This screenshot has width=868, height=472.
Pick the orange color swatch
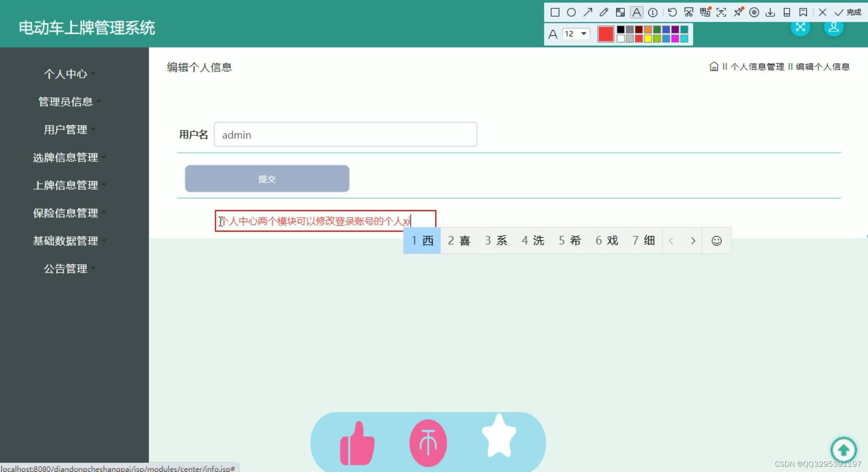pyautogui.click(x=648, y=30)
